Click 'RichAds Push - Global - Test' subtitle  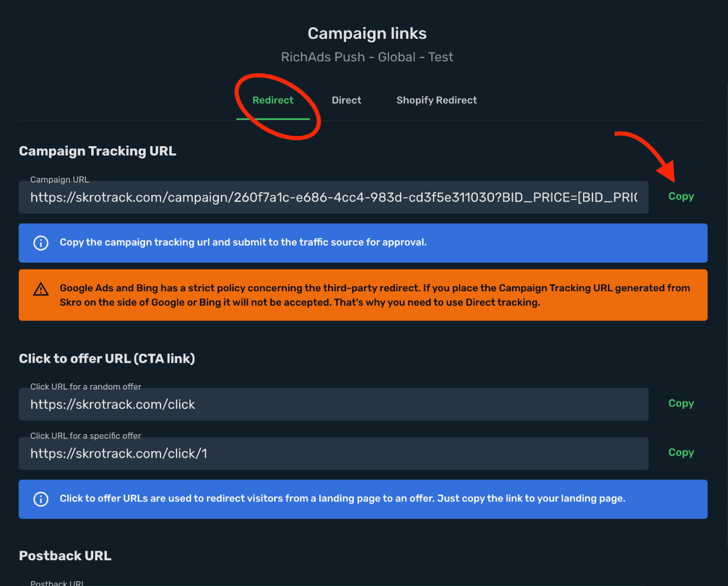pyautogui.click(x=367, y=57)
